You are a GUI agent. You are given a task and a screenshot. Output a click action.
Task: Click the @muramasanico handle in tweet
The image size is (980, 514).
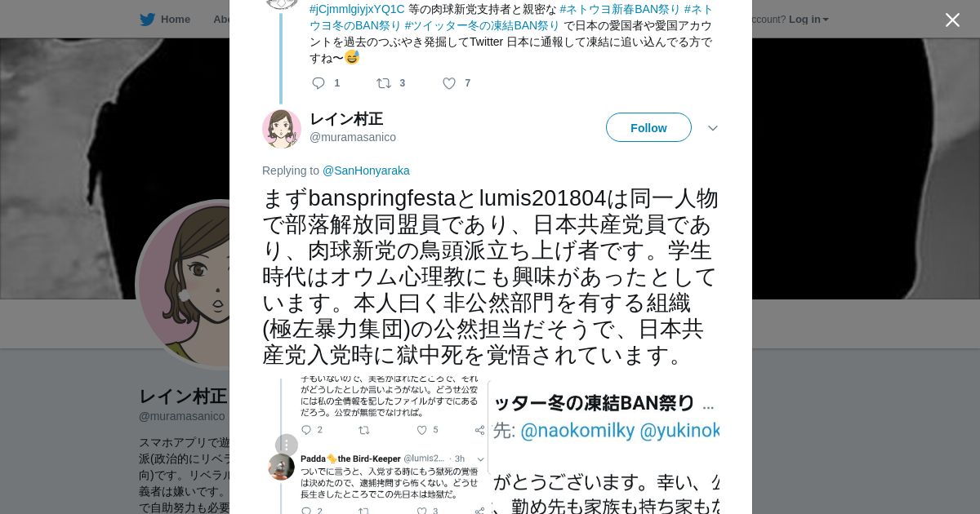[x=353, y=137]
